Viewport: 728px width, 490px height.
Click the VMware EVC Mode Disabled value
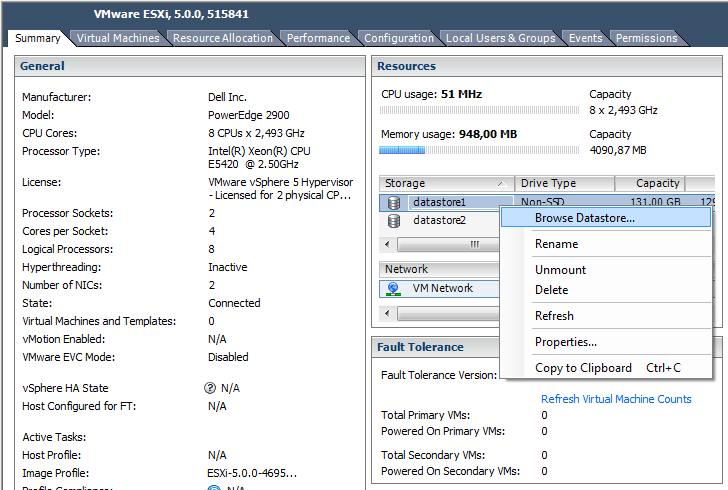(x=228, y=357)
